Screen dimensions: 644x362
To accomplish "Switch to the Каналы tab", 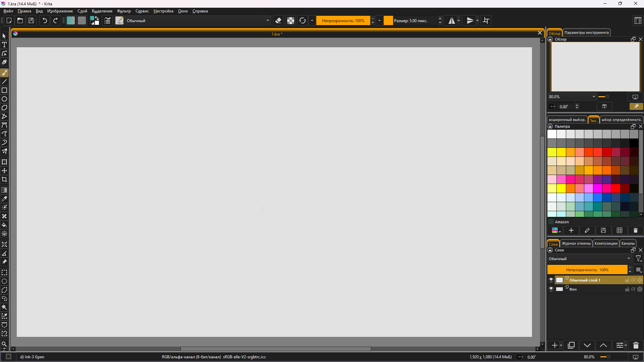I will [628, 243].
